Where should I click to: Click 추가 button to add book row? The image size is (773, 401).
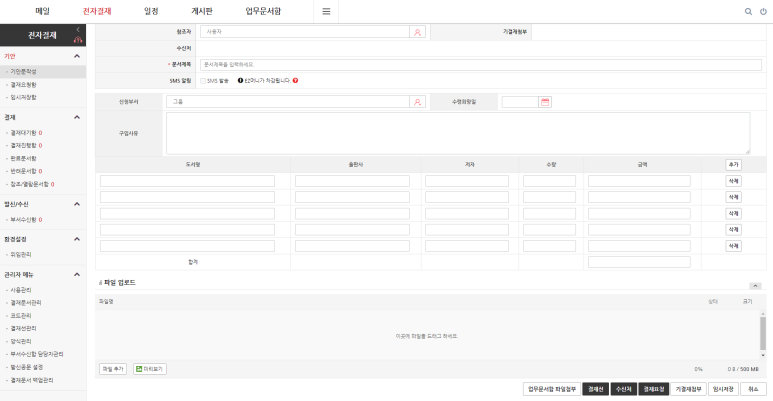click(733, 164)
